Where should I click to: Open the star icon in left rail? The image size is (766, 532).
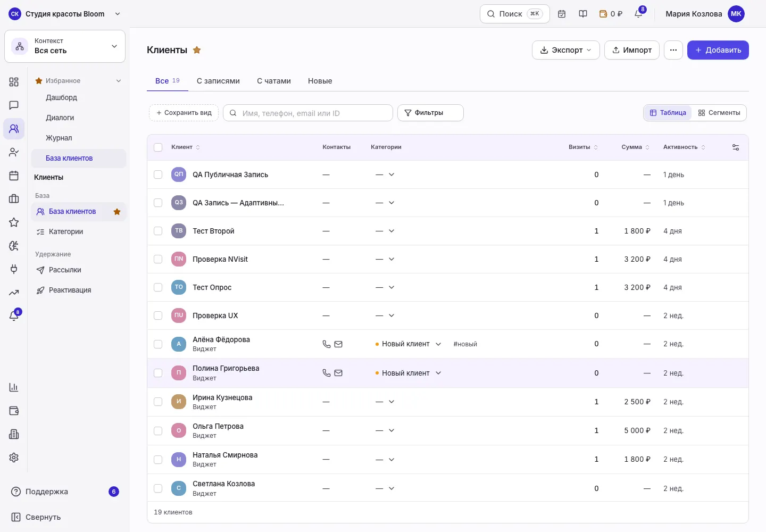coord(14,222)
